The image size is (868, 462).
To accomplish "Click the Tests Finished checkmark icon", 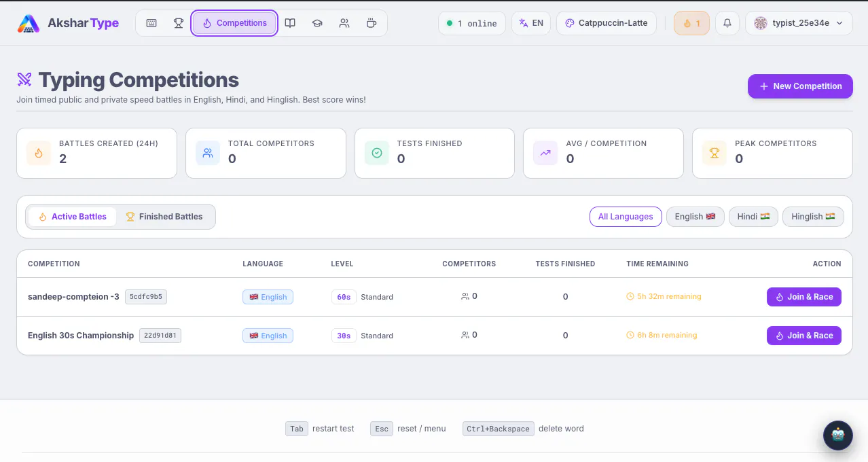I will pos(376,154).
